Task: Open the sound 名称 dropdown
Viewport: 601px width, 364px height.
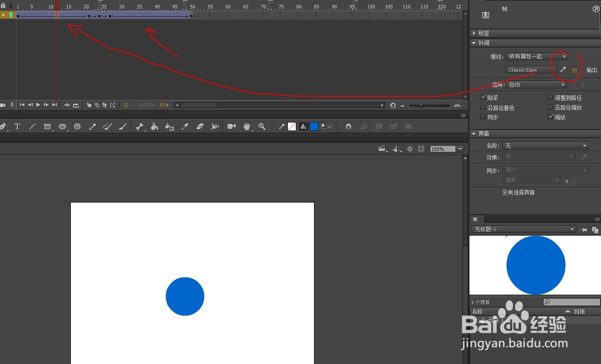Action: point(545,146)
